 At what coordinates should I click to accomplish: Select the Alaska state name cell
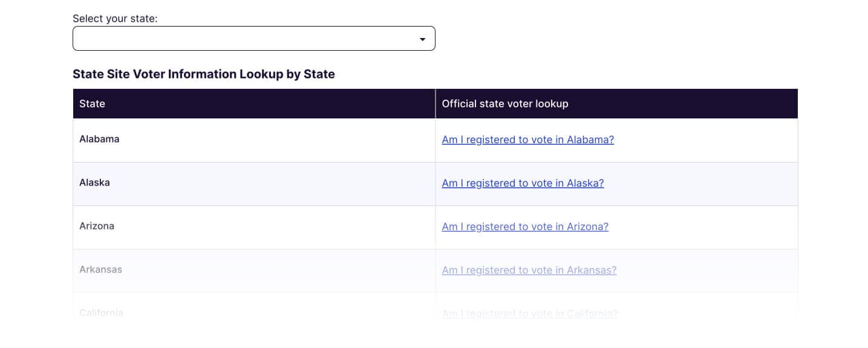pyautogui.click(x=254, y=184)
